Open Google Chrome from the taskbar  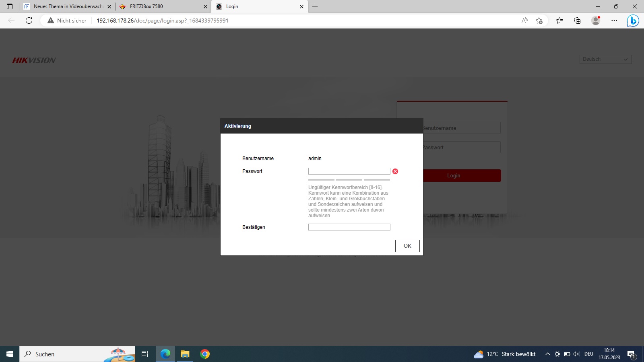205,354
